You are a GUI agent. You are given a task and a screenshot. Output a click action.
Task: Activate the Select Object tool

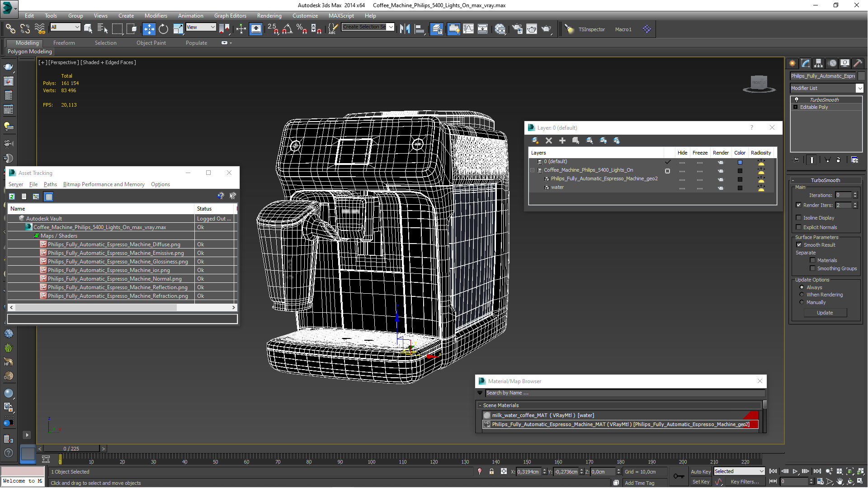pyautogui.click(x=88, y=29)
